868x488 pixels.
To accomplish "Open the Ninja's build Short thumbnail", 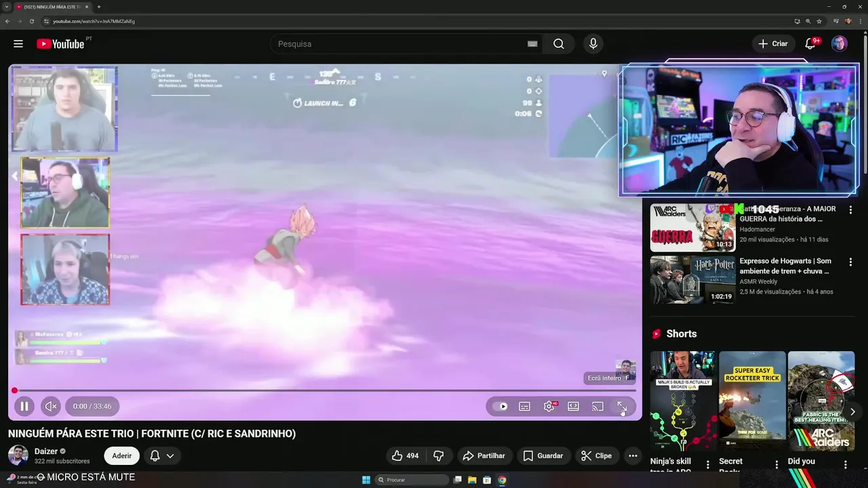I will click(683, 401).
